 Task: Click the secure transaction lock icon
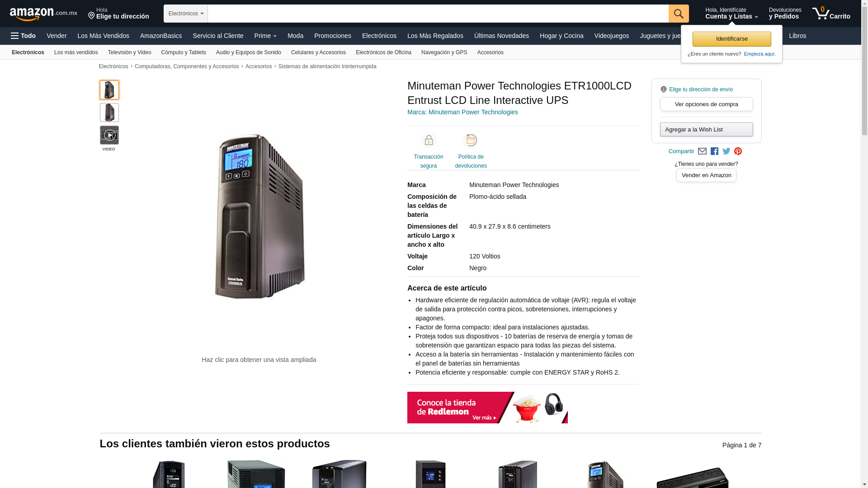(429, 141)
